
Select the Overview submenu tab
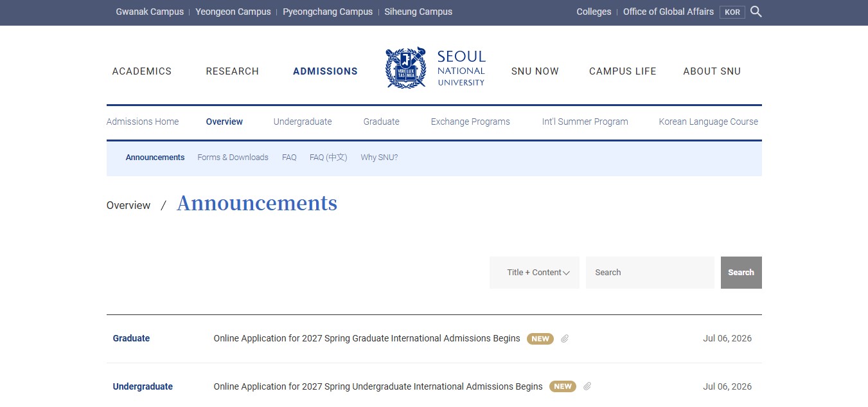click(x=224, y=122)
